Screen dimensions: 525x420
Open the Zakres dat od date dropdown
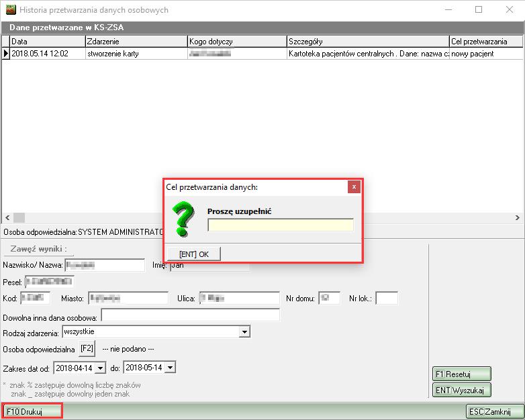coord(100,368)
